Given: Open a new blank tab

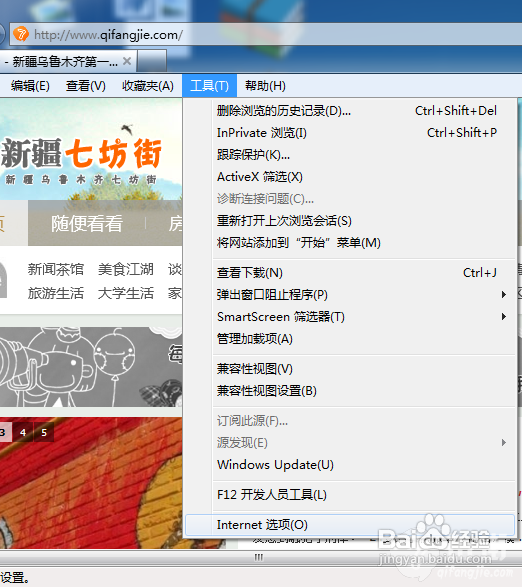Looking at the screenshot, I should click(x=152, y=61).
